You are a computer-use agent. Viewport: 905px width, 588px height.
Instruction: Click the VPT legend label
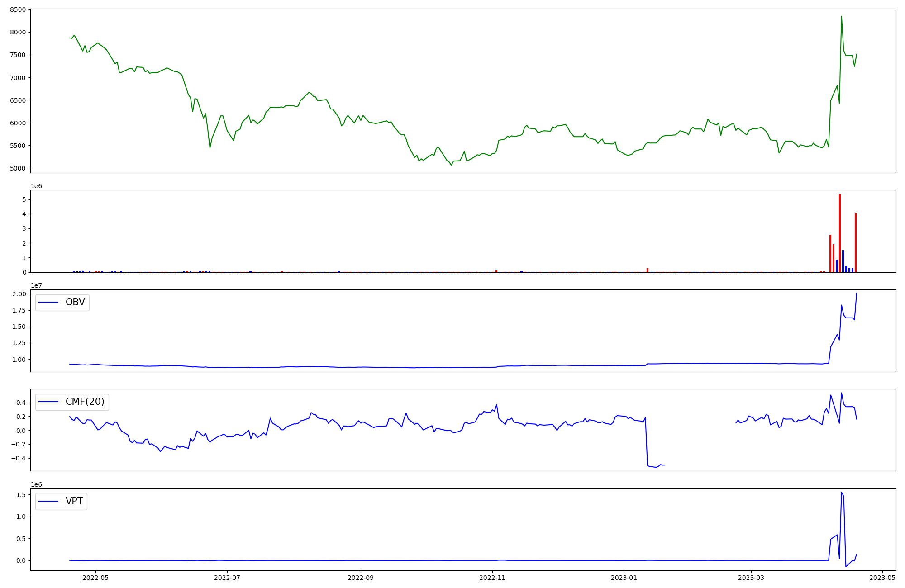[x=74, y=501]
